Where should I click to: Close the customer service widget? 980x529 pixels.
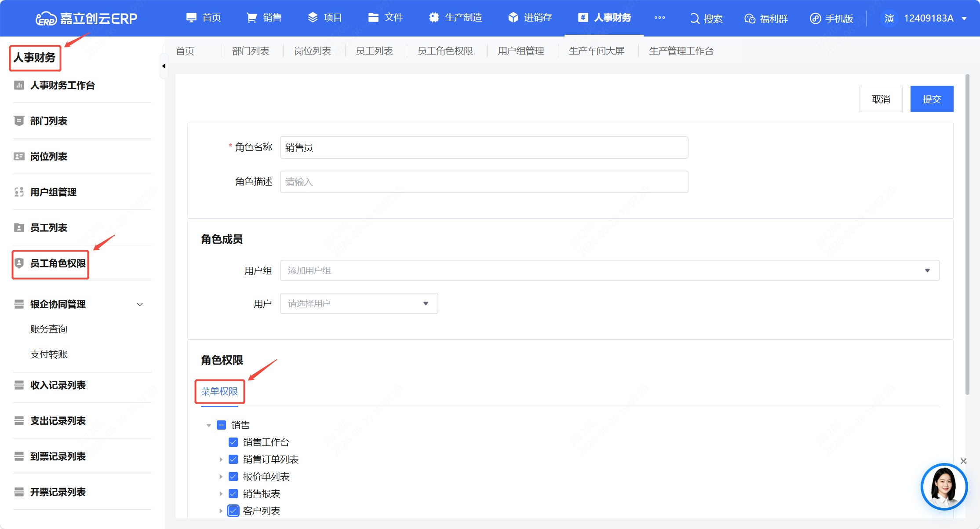pos(963,461)
